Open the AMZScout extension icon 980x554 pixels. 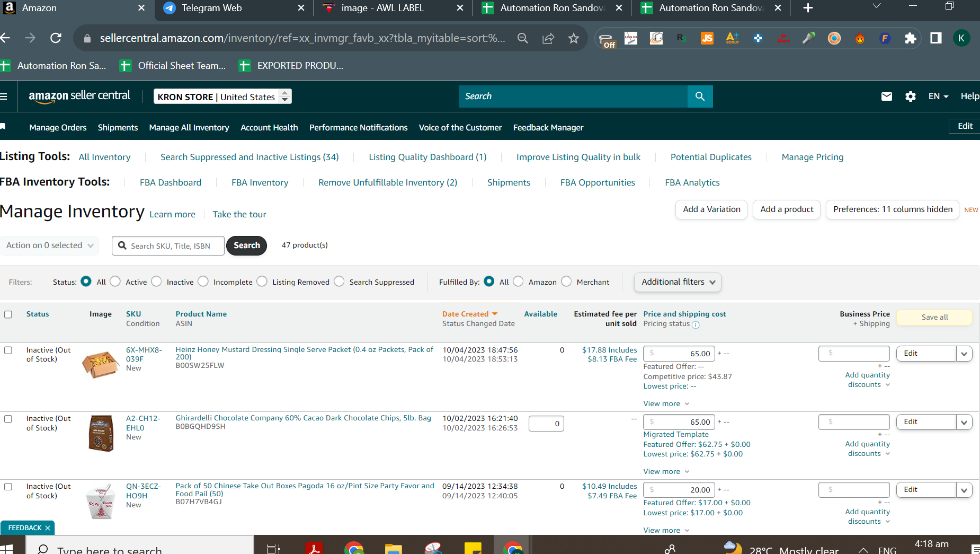(733, 38)
